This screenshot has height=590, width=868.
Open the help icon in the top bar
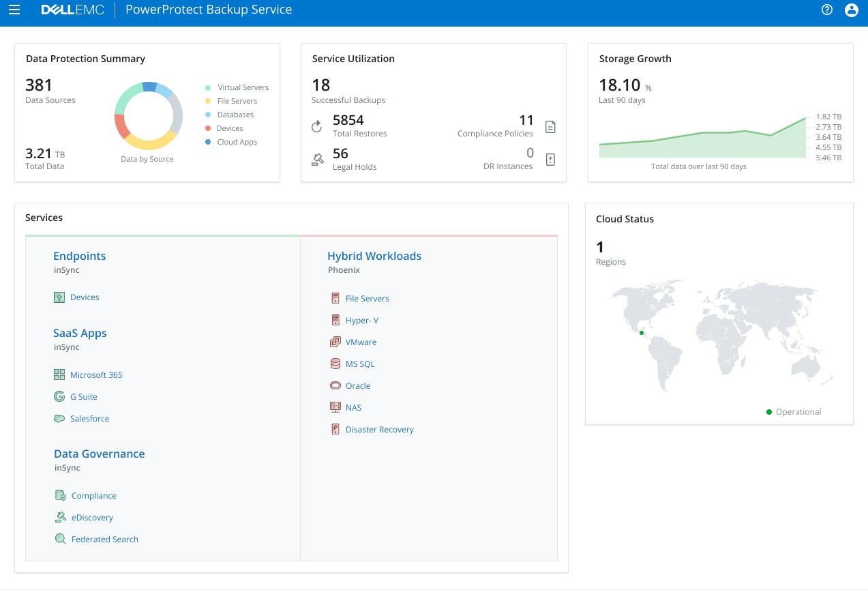826,10
